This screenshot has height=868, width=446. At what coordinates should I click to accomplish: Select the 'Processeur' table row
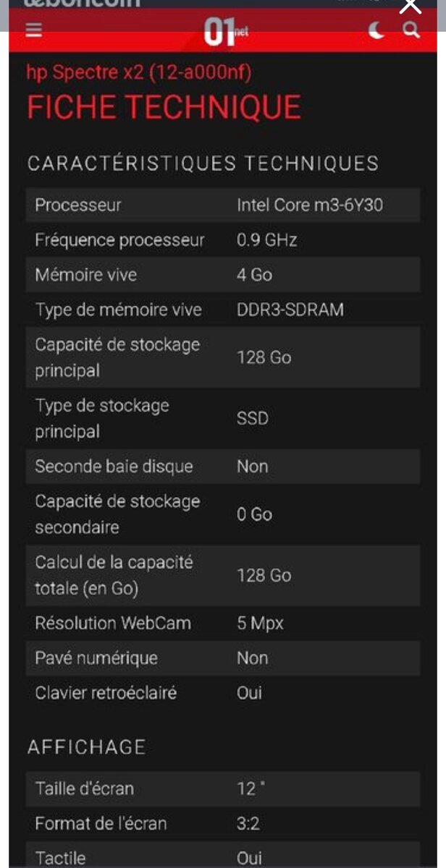click(223, 205)
